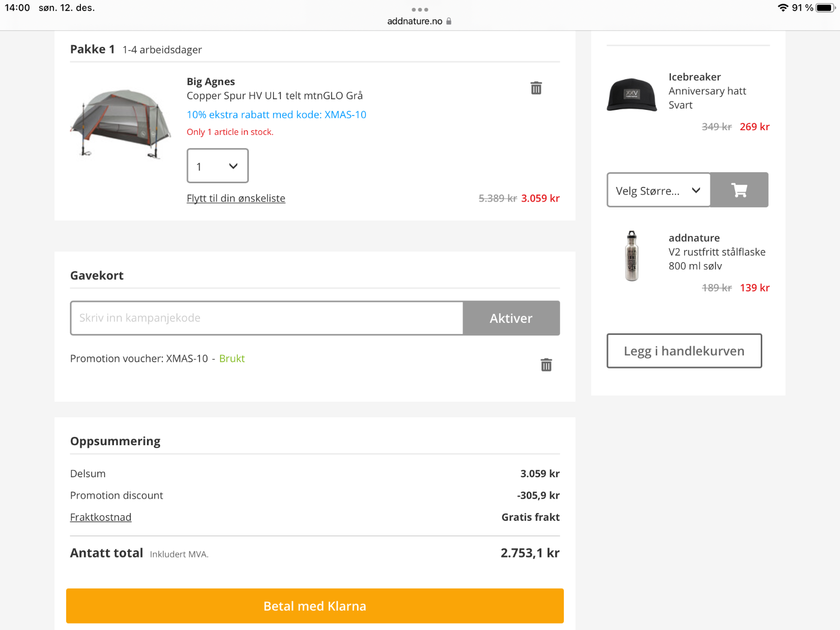Open the tent quantity dropdown
This screenshot has width=840, height=630.
click(x=217, y=166)
